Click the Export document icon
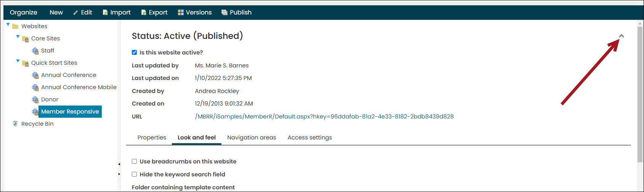 (144, 13)
